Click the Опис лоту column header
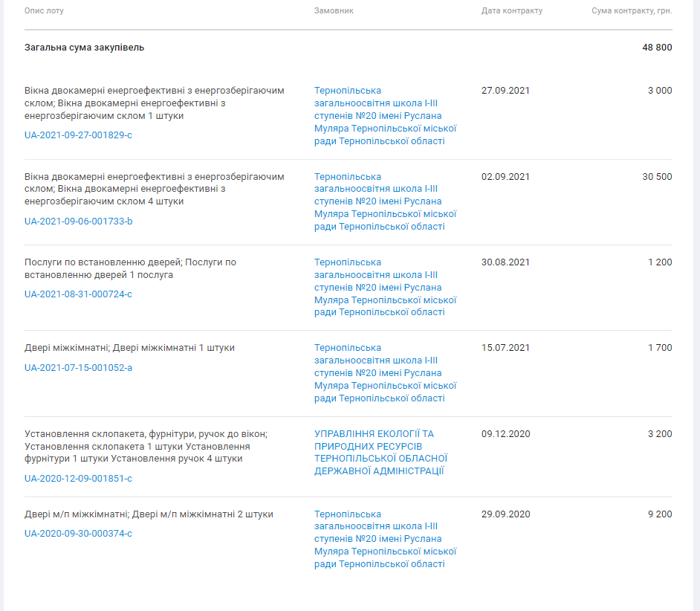Screen dimensions: 700x611 [44, 11]
